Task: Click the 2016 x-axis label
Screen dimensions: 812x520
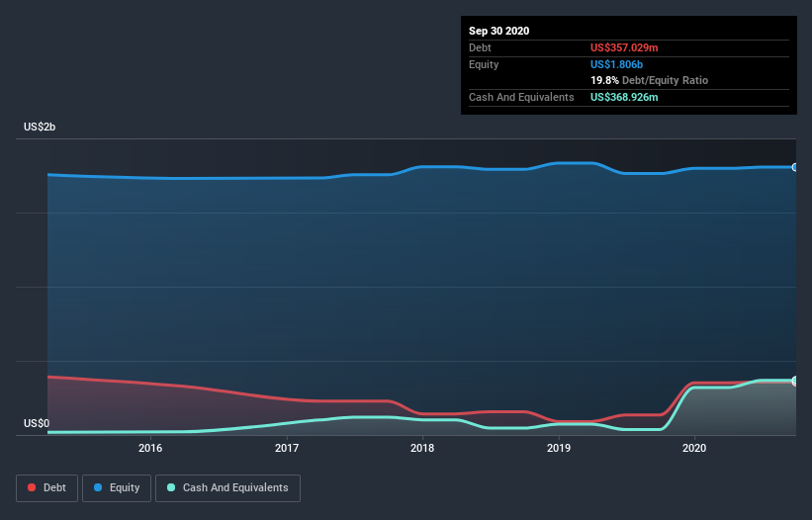Action: [x=150, y=448]
